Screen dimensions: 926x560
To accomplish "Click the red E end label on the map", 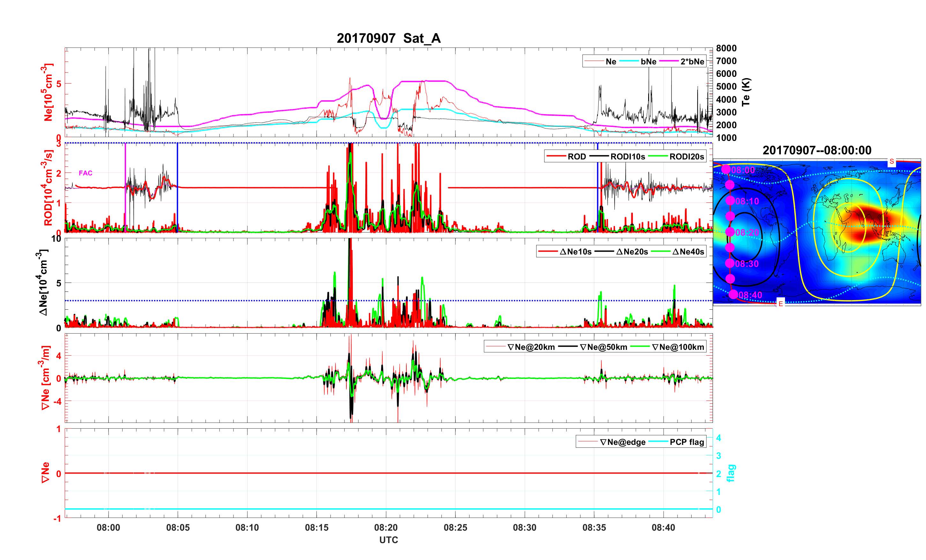I will coord(781,303).
